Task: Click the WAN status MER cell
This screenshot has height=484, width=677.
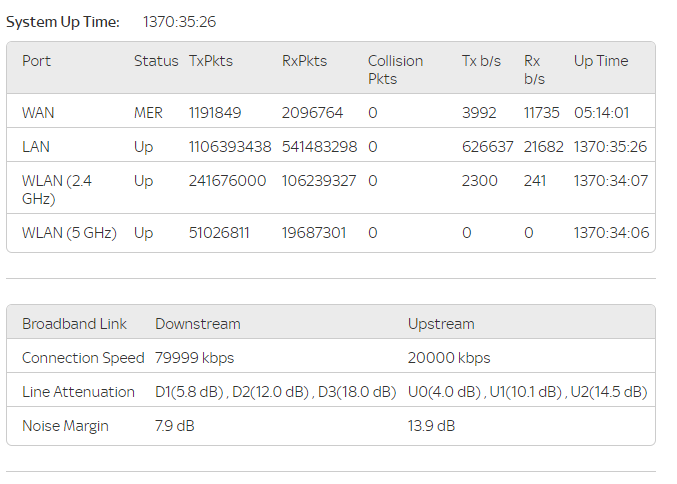Action: [148, 113]
